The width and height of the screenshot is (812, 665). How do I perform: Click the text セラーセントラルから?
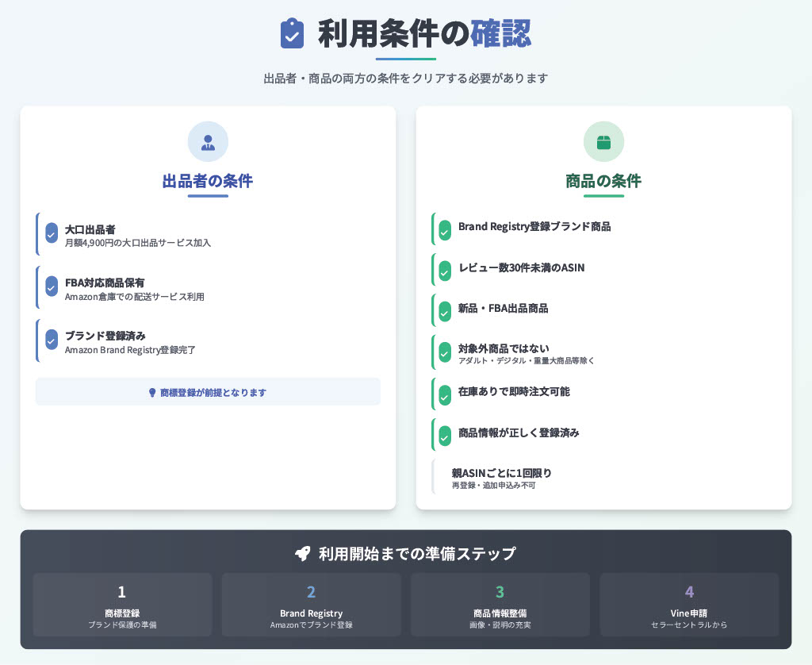(689, 625)
